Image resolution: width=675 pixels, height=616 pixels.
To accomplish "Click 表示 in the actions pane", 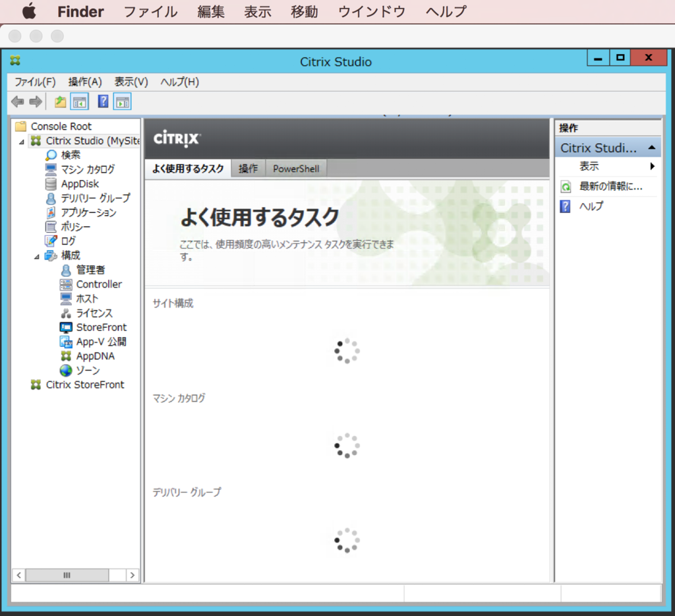I will tap(589, 166).
